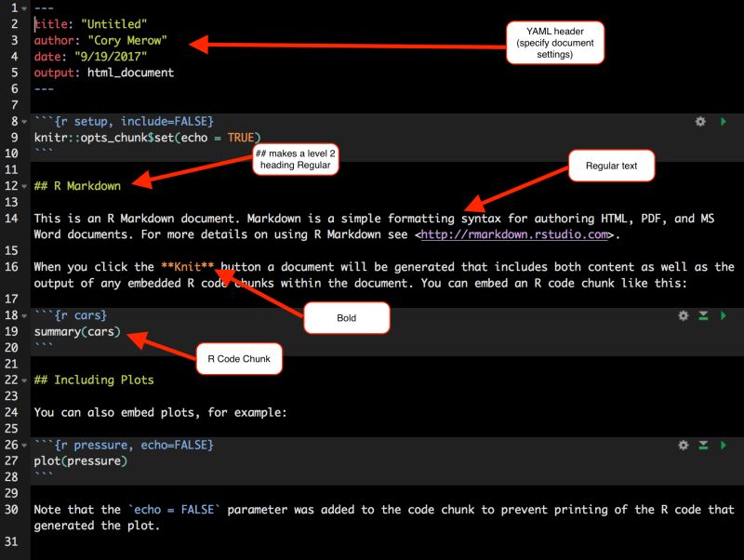
Task: Open chunk options gear for the pressure chunk
Action: pyautogui.click(x=682, y=445)
